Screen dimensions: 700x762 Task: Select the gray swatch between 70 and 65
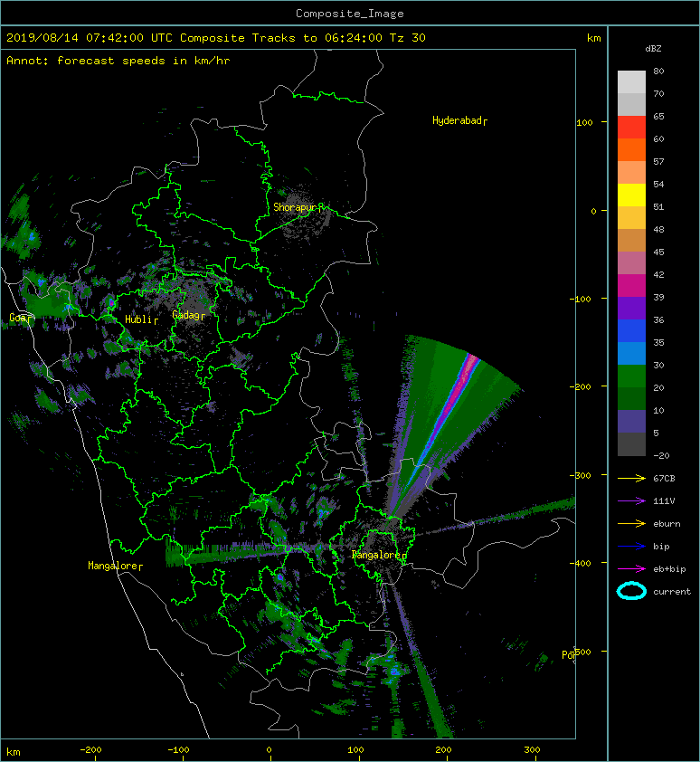coord(631,104)
